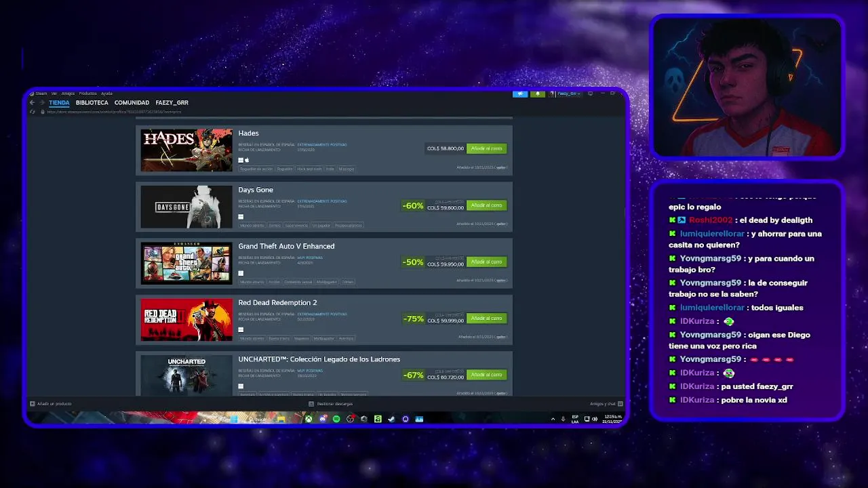Image resolution: width=868 pixels, height=488 pixels.
Task: Click the 'Mundo abierto' tag under Days Gone
Action: click(252, 225)
